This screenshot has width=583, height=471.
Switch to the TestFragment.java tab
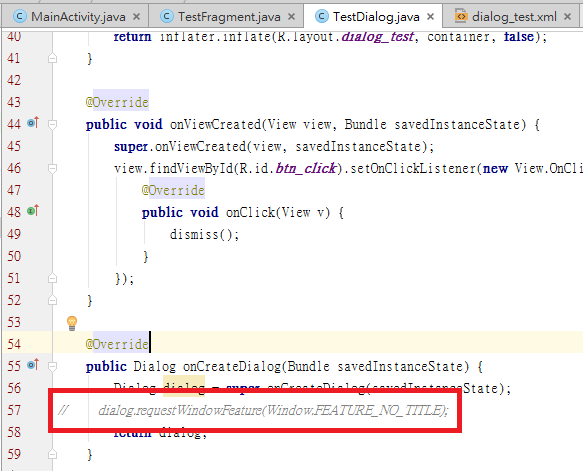(x=226, y=17)
